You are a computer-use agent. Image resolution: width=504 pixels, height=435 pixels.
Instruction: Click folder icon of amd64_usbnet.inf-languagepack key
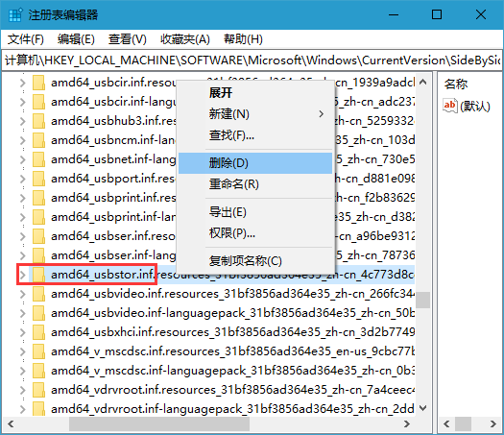[38, 159]
